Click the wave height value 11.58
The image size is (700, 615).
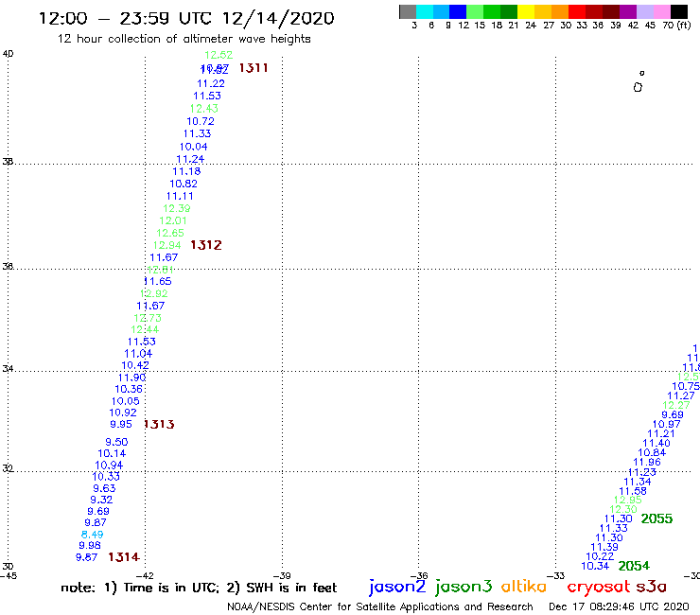point(633,491)
